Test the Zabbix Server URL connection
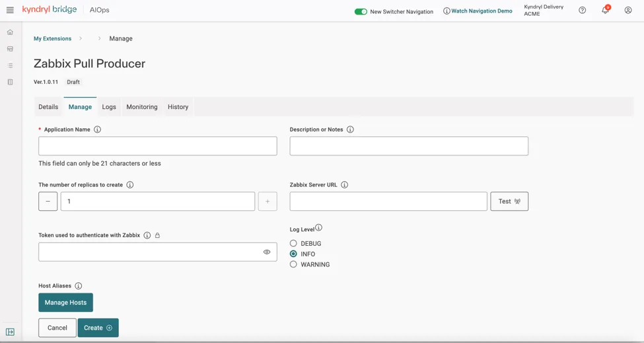The height and width of the screenshot is (343, 644). click(x=509, y=202)
